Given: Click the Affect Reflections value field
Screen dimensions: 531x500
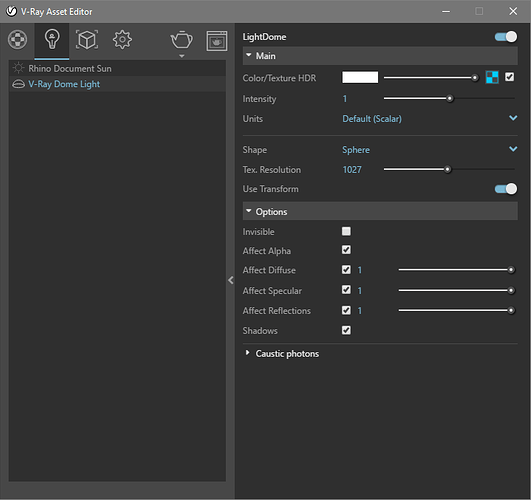Looking at the screenshot, I should click(360, 310).
